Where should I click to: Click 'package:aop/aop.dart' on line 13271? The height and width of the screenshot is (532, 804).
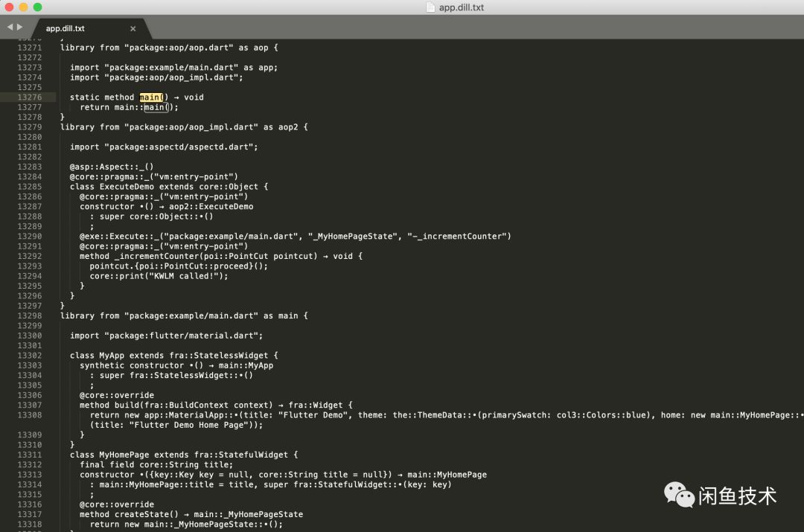coord(179,48)
